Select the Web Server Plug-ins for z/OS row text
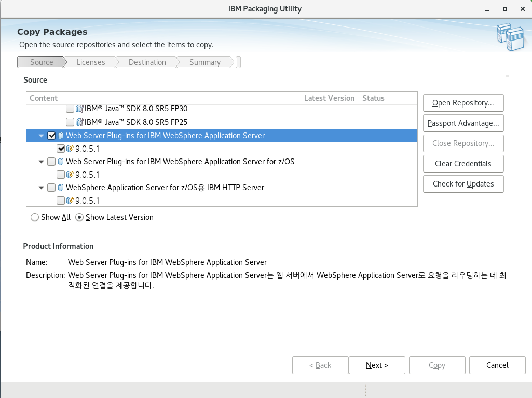The height and width of the screenshot is (398, 532). coord(180,161)
